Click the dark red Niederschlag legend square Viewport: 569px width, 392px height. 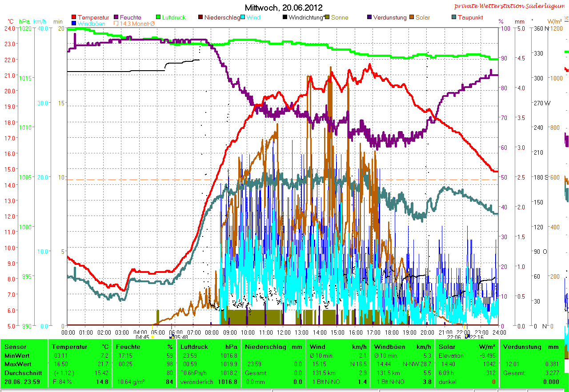coord(200,17)
